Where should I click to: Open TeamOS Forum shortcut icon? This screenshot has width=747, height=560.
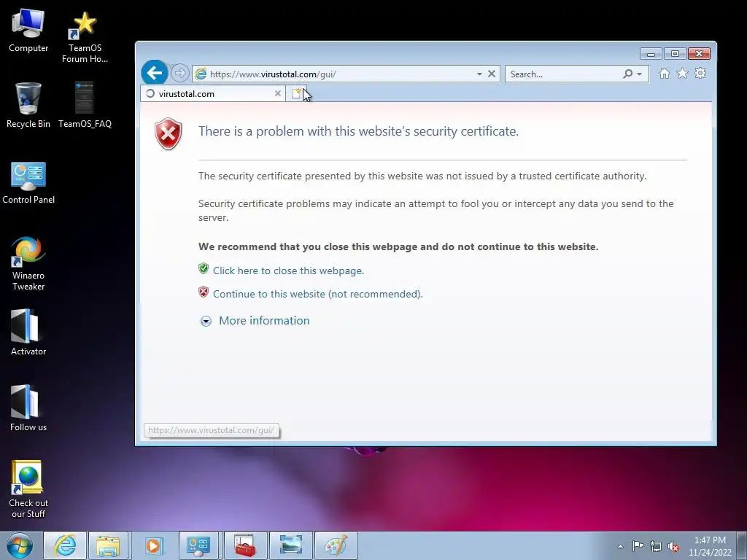coord(85,37)
